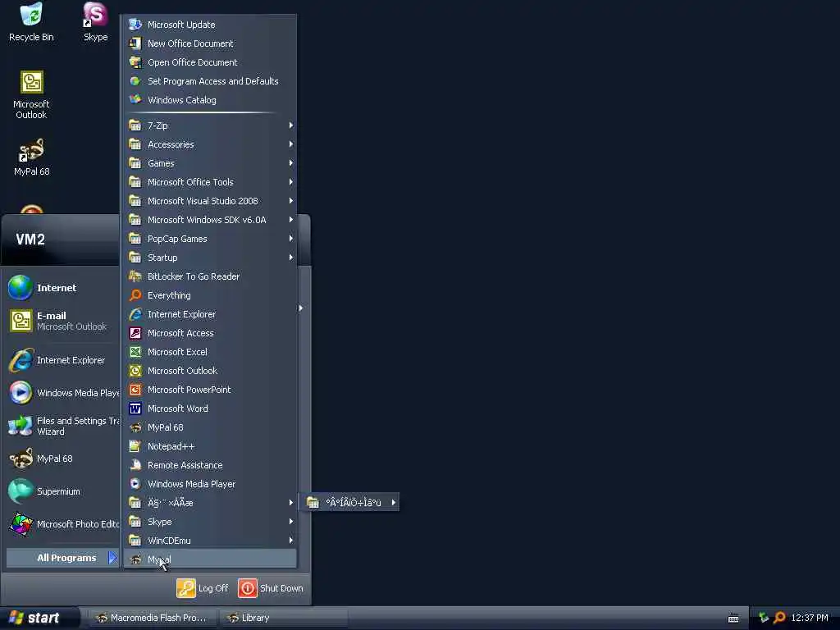This screenshot has width=840, height=630.
Task: Expand Microsoft Visual Studio 2008 submenu arrow
Action: pyautogui.click(x=291, y=201)
